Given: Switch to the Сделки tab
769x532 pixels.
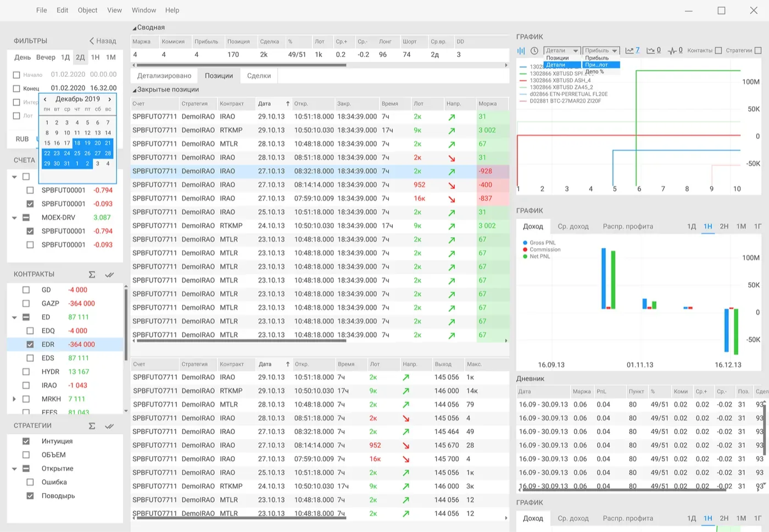Looking at the screenshot, I should pyautogui.click(x=259, y=76).
